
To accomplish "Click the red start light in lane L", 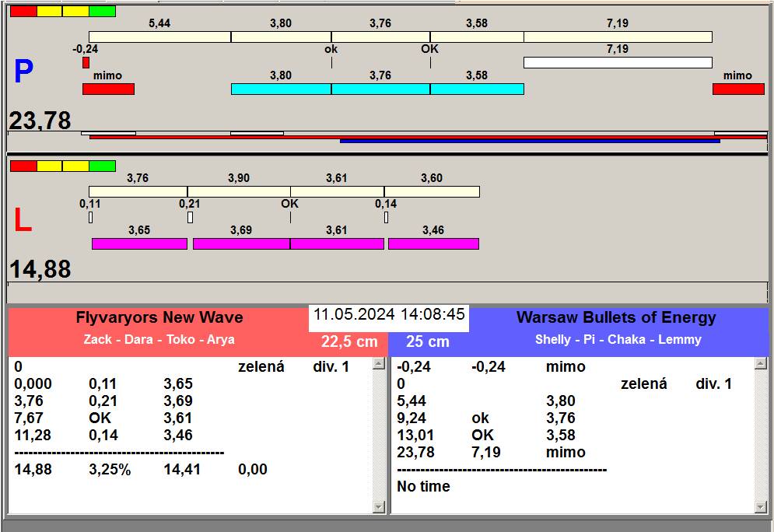I will pyautogui.click(x=23, y=166).
